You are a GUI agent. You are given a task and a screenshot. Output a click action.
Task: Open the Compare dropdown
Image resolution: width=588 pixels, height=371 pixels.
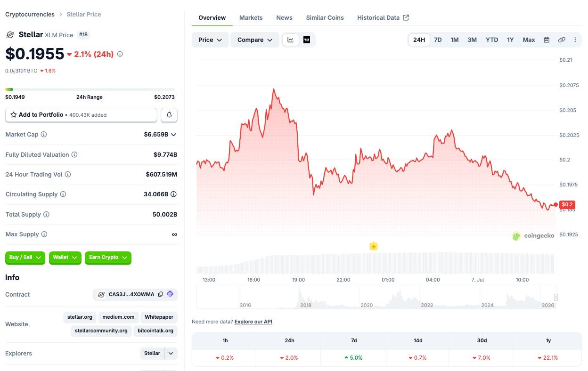255,40
